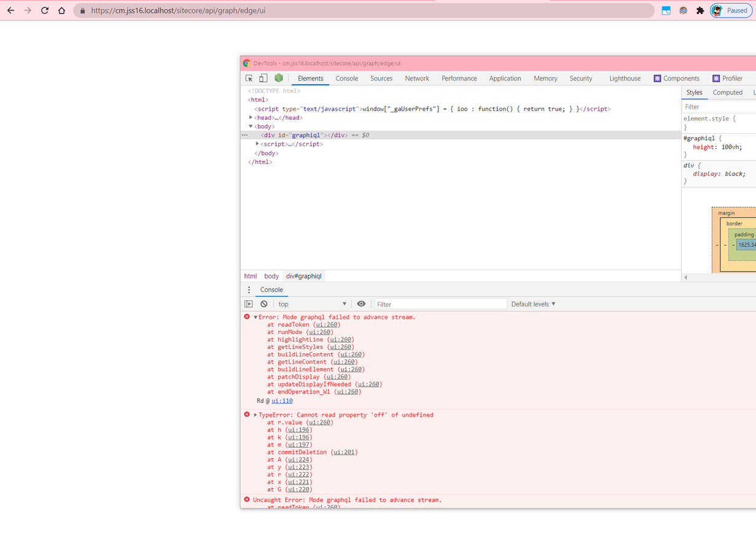Reload the page with refresh icon
The image size is (756, 551).
(x=45, y=10)
